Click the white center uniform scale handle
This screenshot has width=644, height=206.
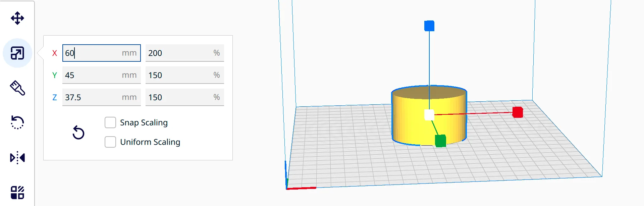429,115
